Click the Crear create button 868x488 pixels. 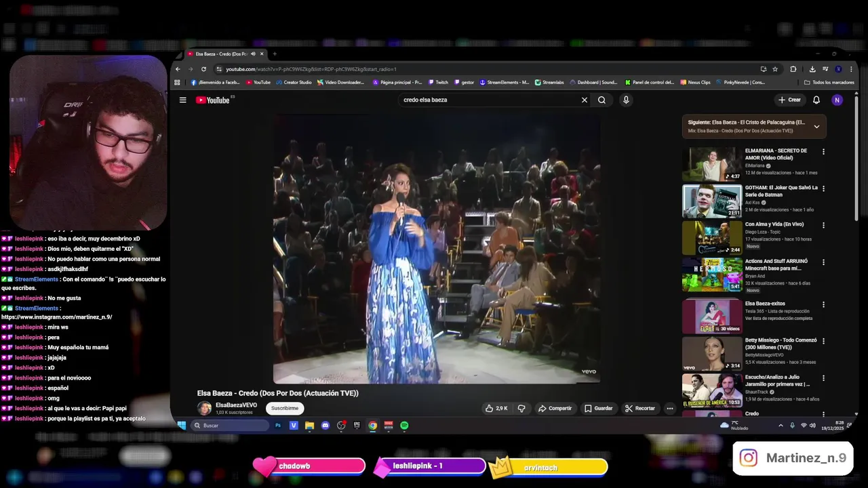(789, 100)
